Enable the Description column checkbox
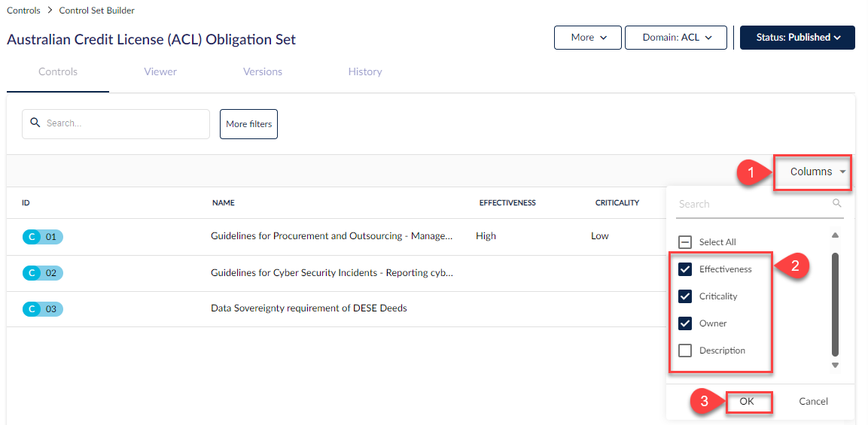This screenshot has height=425, width=868. pyautogui.click(x=685, y=351)
